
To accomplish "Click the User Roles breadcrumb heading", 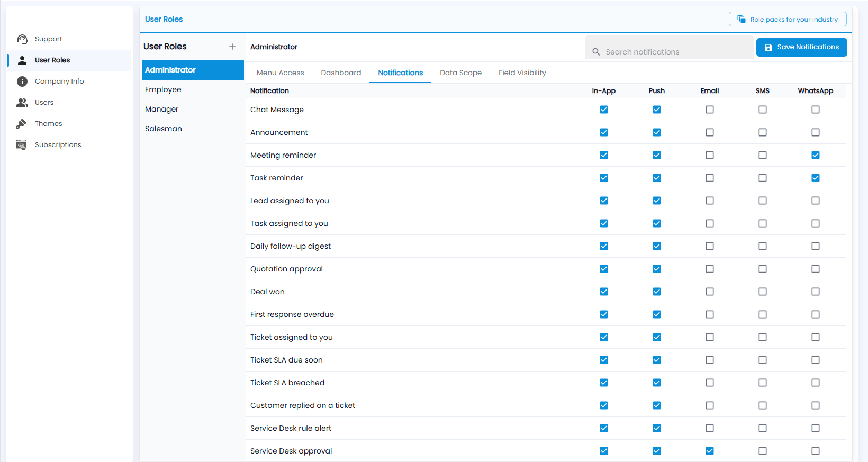I will click(164, 19).
